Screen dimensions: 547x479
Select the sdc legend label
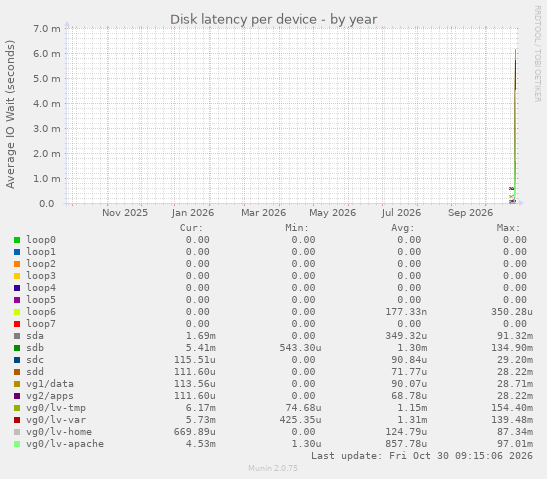click(x=35, y=360)
